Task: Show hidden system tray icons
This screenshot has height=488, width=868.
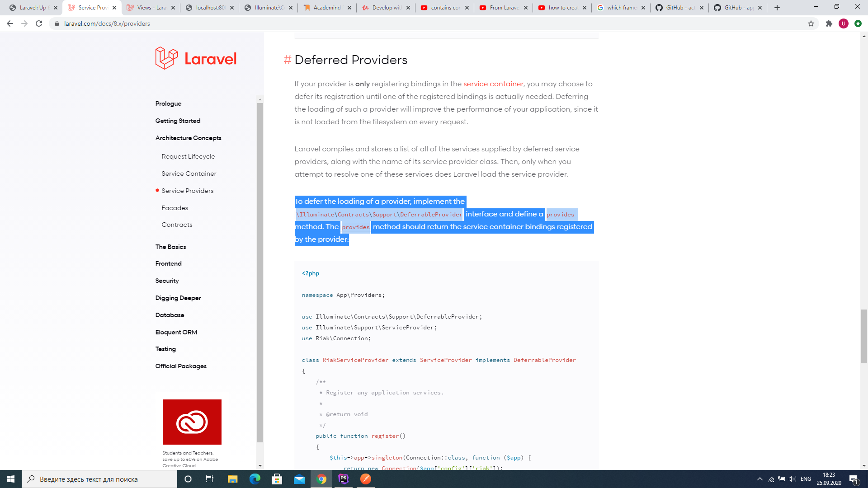Action: click(760, 479)
